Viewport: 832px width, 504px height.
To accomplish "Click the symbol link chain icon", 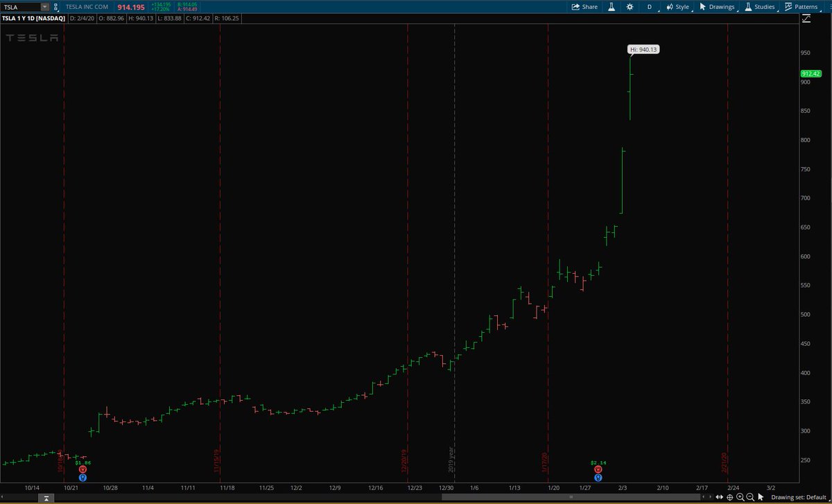I will pos(57,6).
